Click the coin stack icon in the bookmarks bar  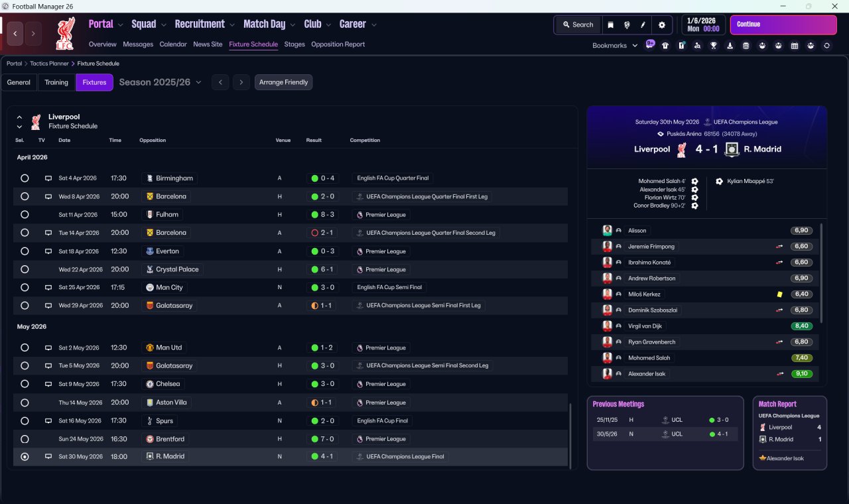pyautogui.click(x=746, y=46)
